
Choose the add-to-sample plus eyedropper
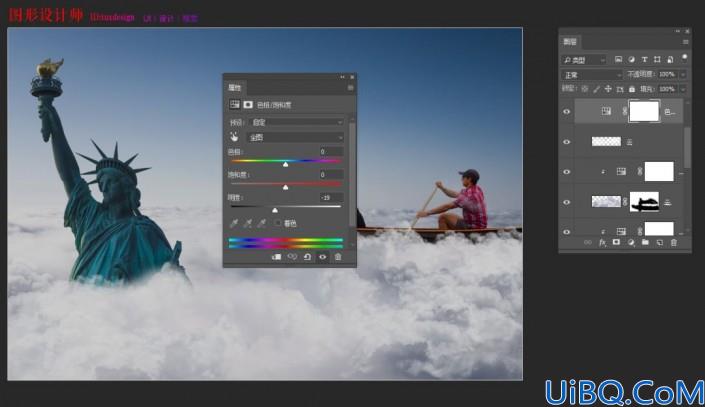tap(248, 223)
